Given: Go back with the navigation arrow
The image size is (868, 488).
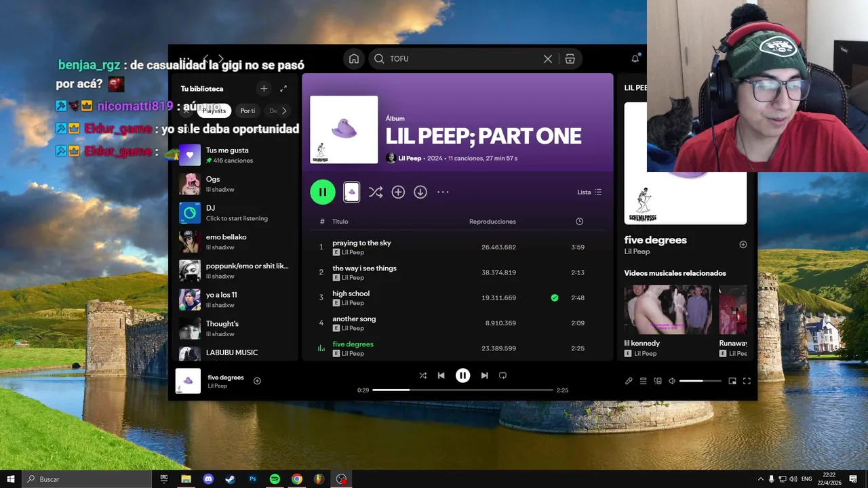Looking at the screenshot, I should click(x=205, y=59).
